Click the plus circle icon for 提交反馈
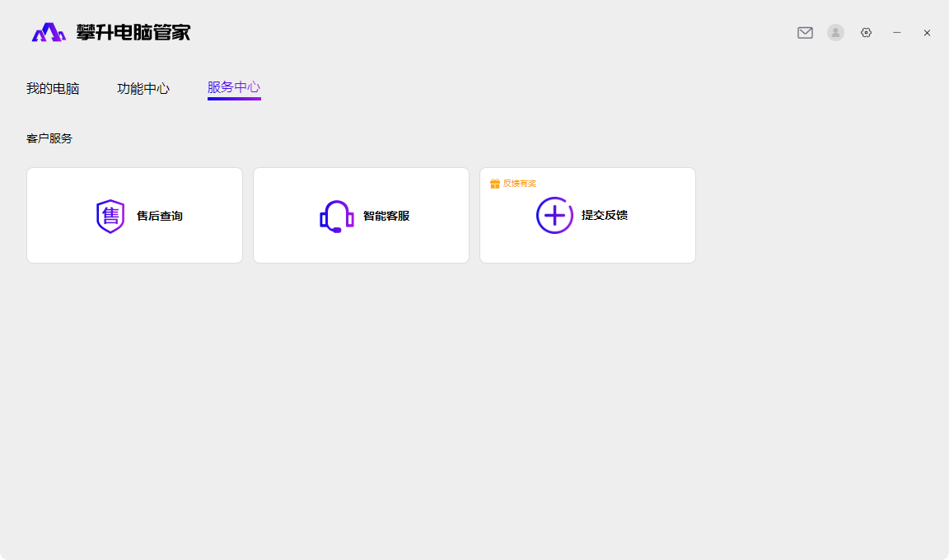Screen dimensions: 949x560 pos(554,215)
